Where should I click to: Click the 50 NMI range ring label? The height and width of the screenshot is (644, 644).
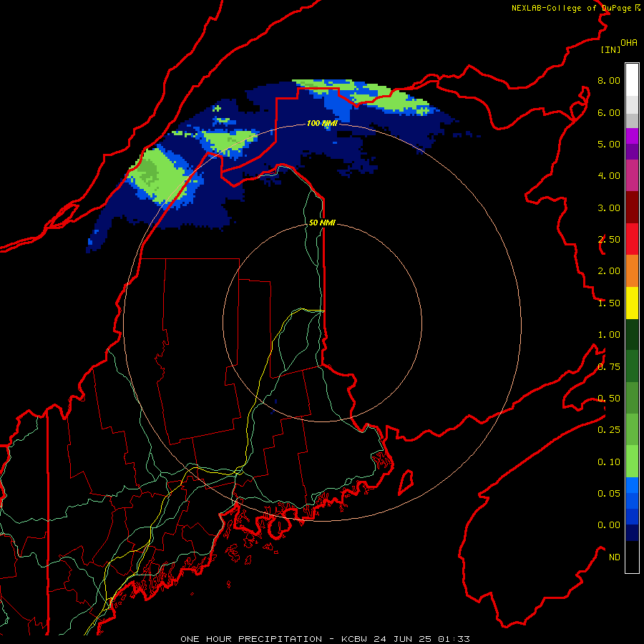pos(322,223)
